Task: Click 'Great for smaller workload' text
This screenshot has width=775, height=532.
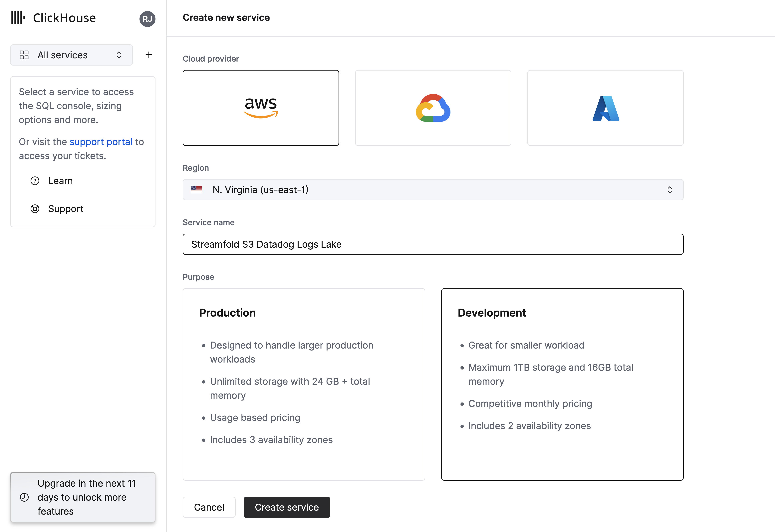Action: [526, 345]
